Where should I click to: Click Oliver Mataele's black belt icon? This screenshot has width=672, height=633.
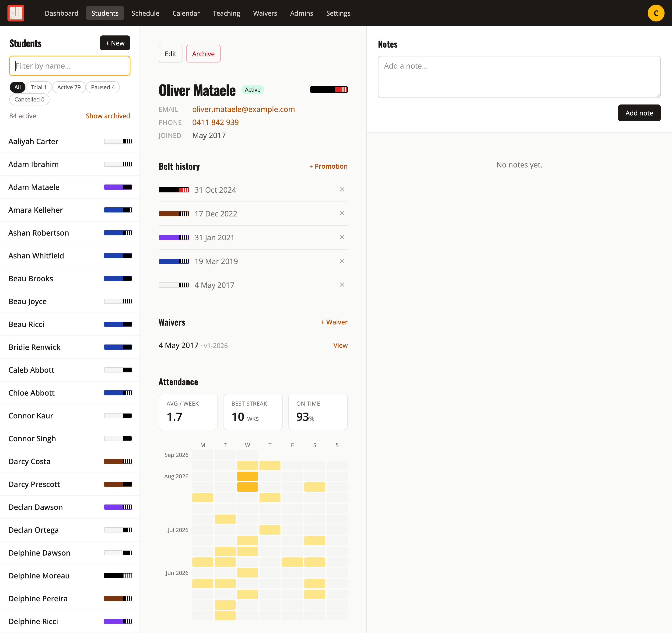pyautogui.click(x=329, y=90)
